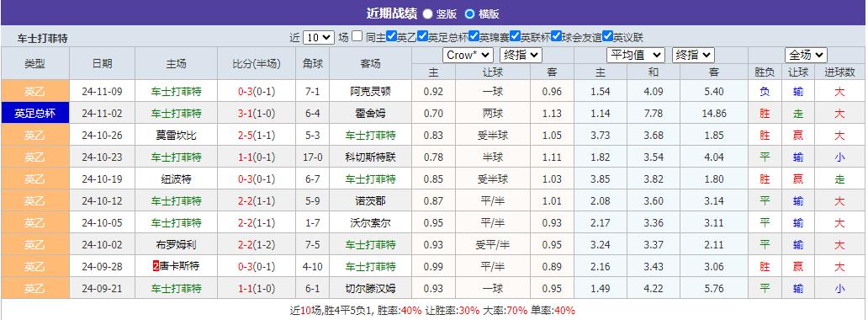This screenshot has height=320, width=868.
Task: Click home team 车士打菲特 on 24-11-09
Action: click(176, 92)
